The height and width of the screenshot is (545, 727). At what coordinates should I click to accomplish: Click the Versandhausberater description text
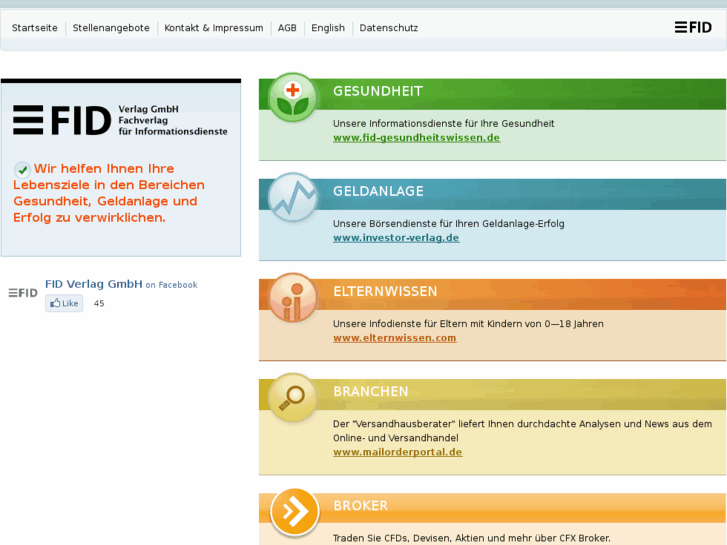tap(523, 431)
